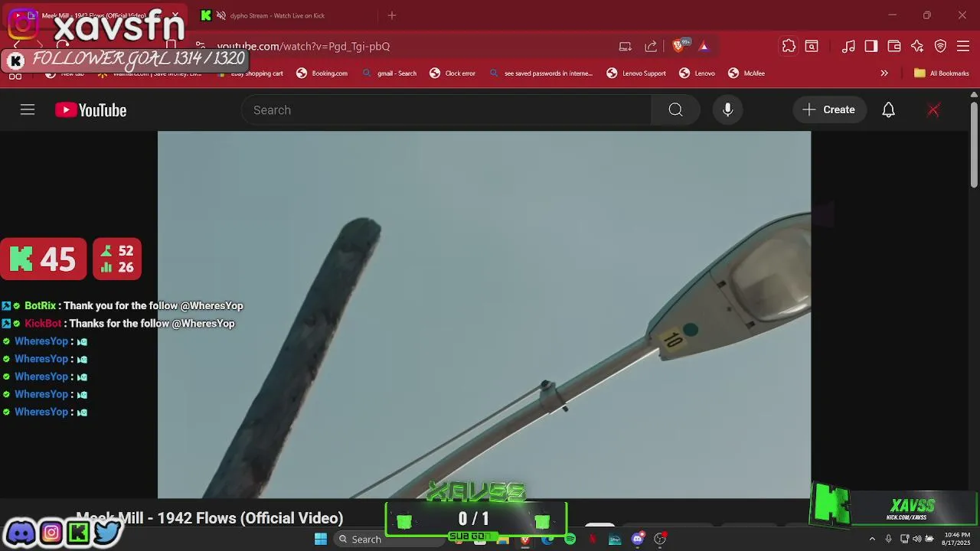Image resolution: width=980 pixels, height=551 pixels.
Task: Open Microsoft Edge from the taskbar
Action: point(547,540)
